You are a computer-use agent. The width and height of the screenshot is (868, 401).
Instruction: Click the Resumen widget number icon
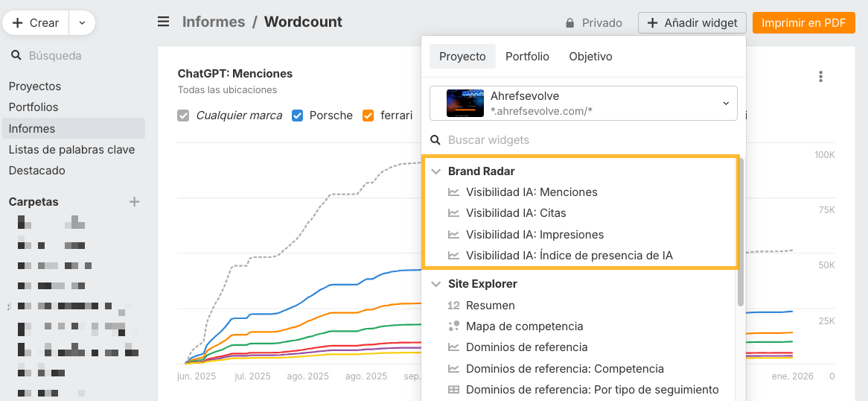click(453, 306)
